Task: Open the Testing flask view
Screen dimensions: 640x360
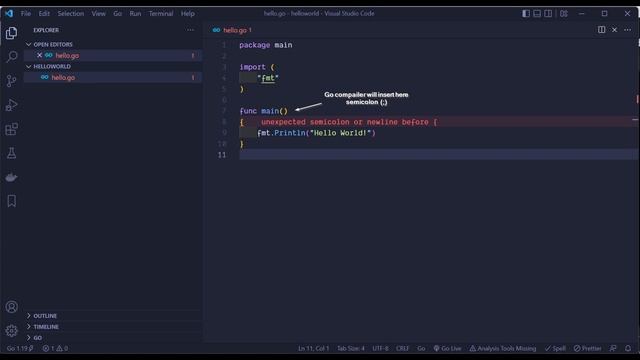Action: coord(11,153)
